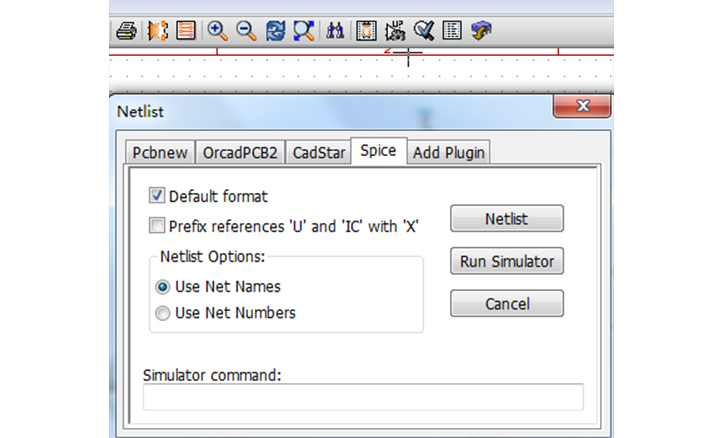Open the Add Plugin tab

click(x=449, y=152)
